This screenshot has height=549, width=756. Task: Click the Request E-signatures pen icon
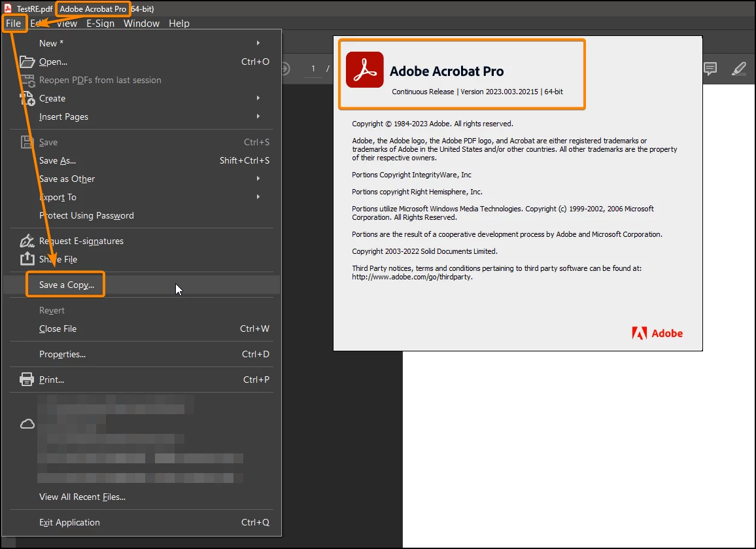pos(27,240)
